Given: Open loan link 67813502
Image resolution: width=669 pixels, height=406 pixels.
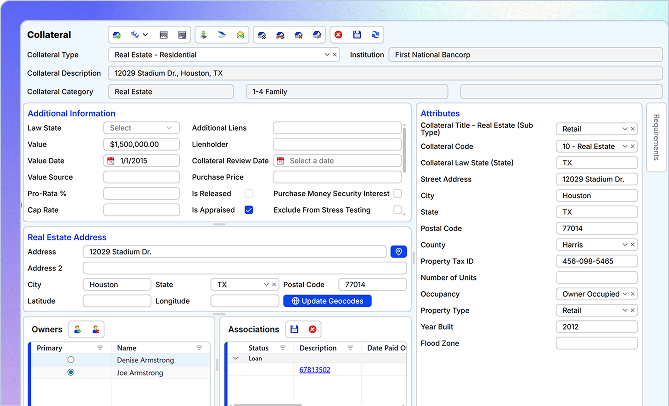Looking at the screenshot, I should click(x=315, y=370).
